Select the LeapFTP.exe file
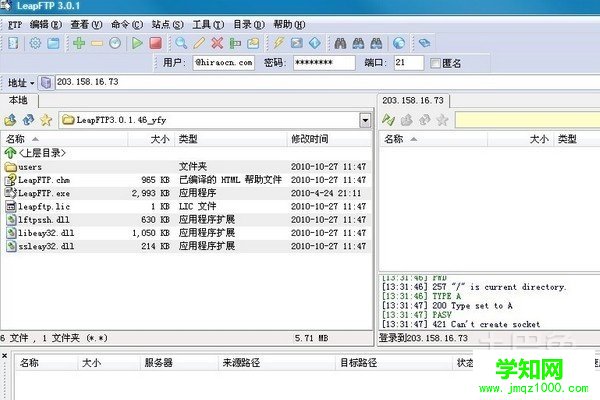The image size is (600, 400). click(186, 193)
